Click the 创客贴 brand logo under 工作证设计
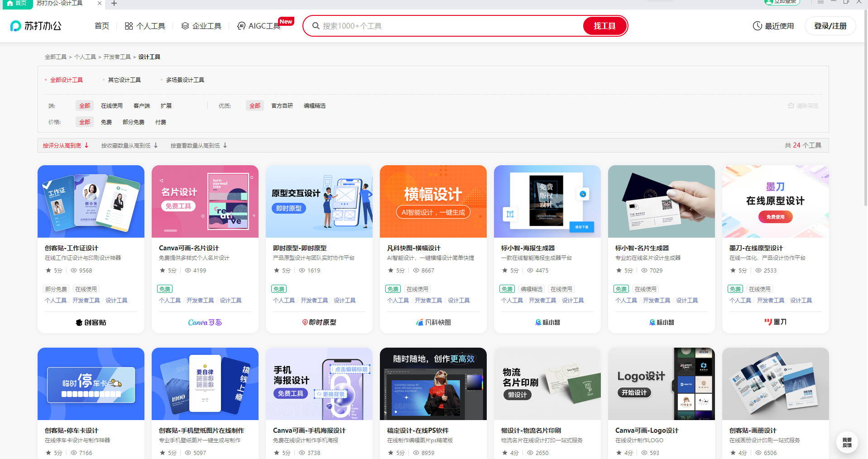868x459 pixels. 91,322
